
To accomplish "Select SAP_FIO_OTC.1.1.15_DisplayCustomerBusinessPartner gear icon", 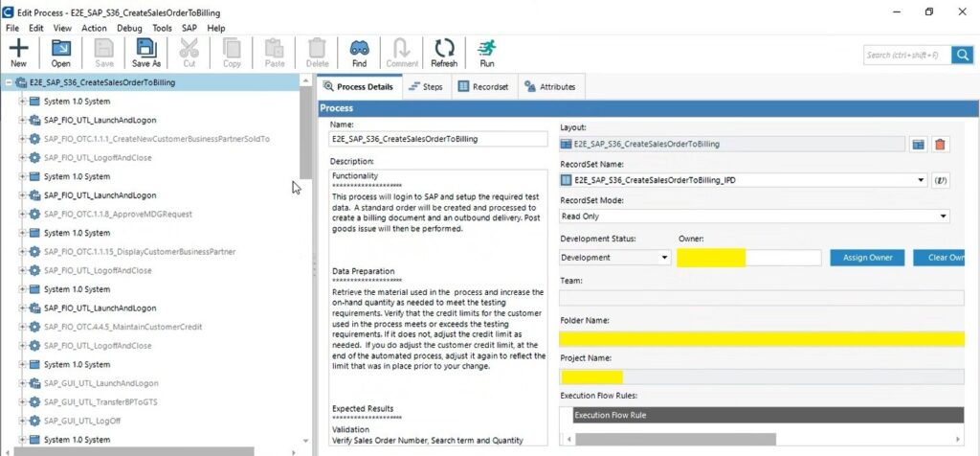I will [x=34, y=251].
